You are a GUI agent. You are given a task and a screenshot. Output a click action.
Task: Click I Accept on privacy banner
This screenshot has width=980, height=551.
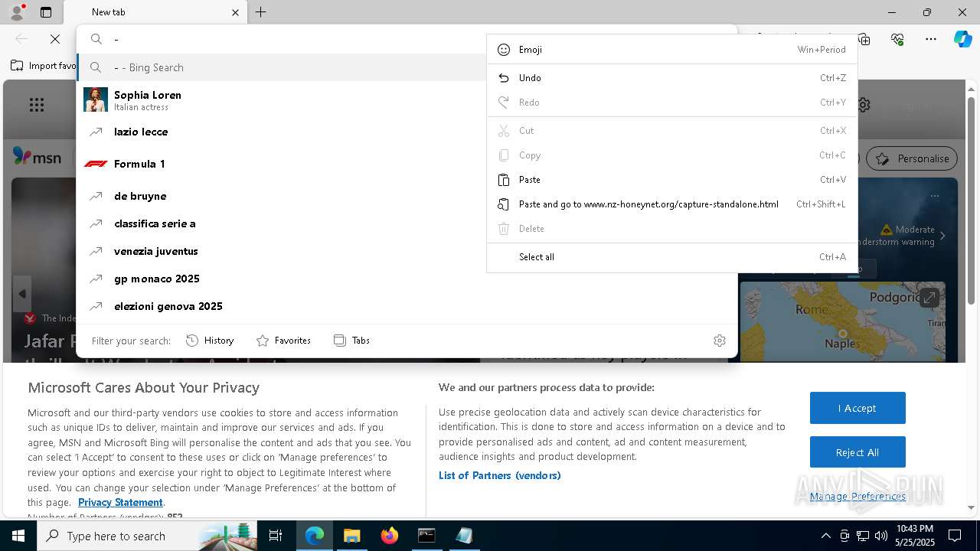857,408
